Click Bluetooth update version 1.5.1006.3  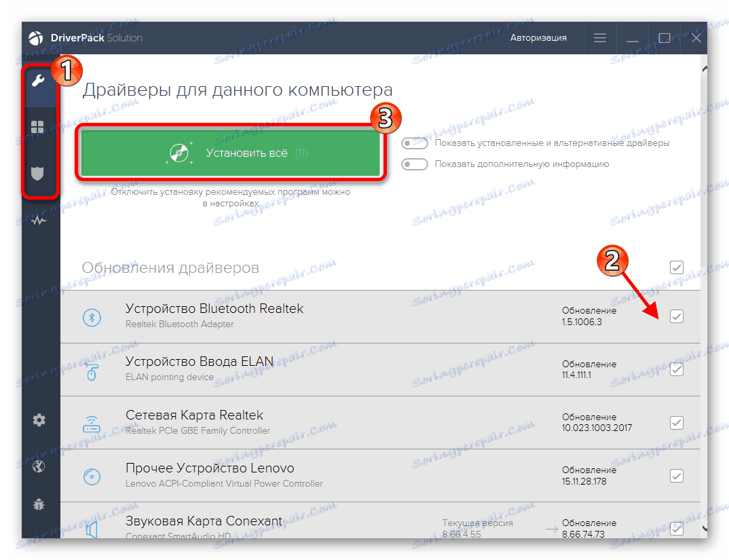582,322
